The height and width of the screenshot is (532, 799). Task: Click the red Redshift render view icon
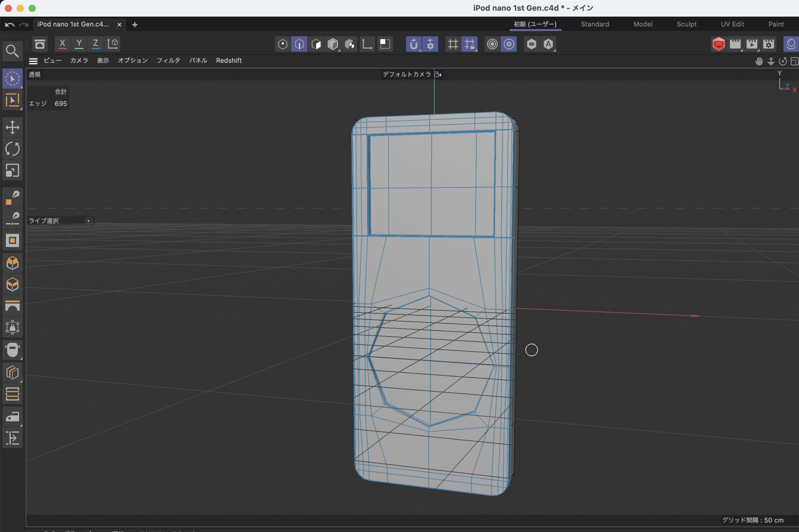point(718,44)
